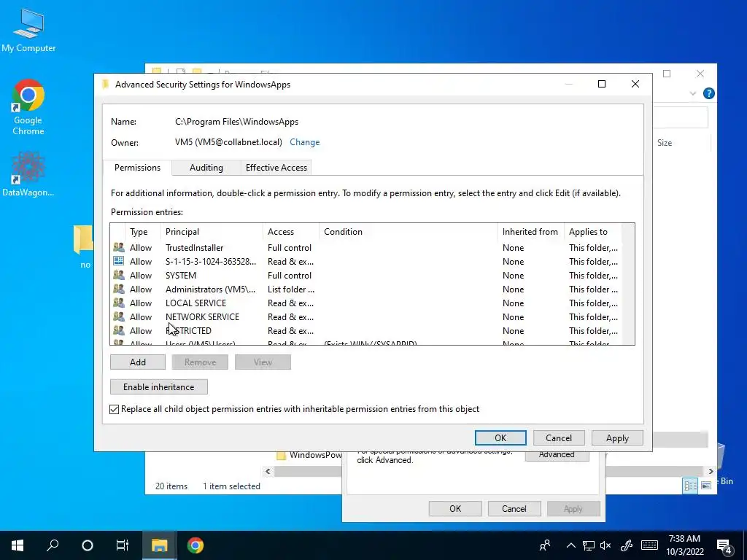Click File Explorer help question mark icon
747x560 pixels.
[708, 93]
